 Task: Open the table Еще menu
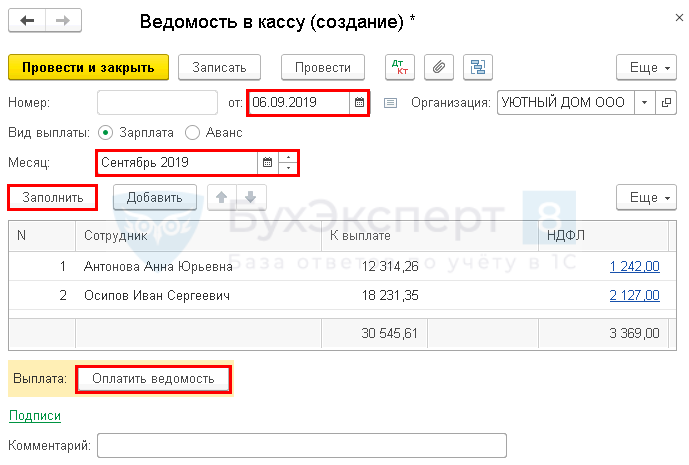[646, 197]
